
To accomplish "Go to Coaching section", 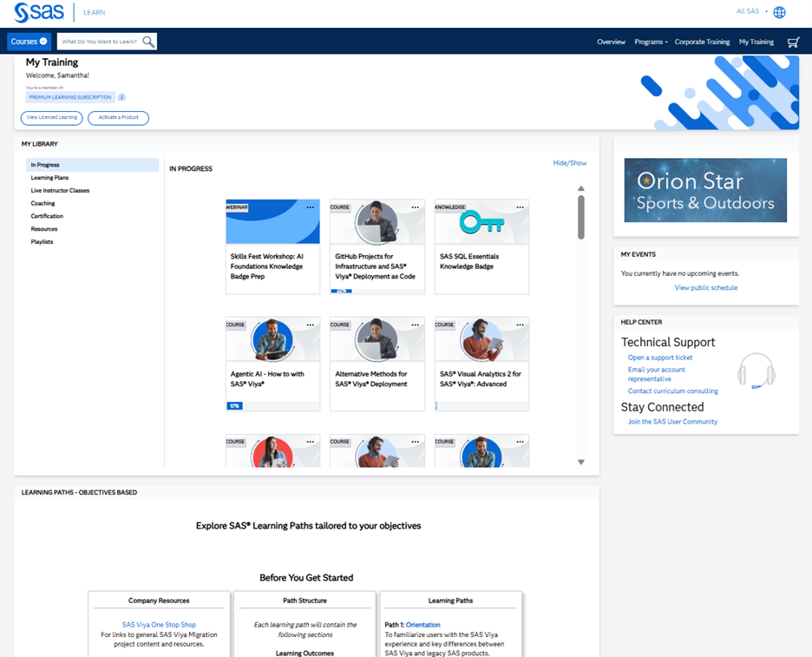I will pyautogui.click(x=43, y=204).
